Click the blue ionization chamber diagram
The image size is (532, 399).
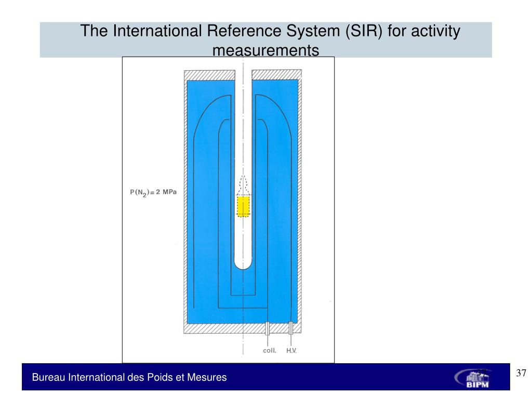point(243,202)
